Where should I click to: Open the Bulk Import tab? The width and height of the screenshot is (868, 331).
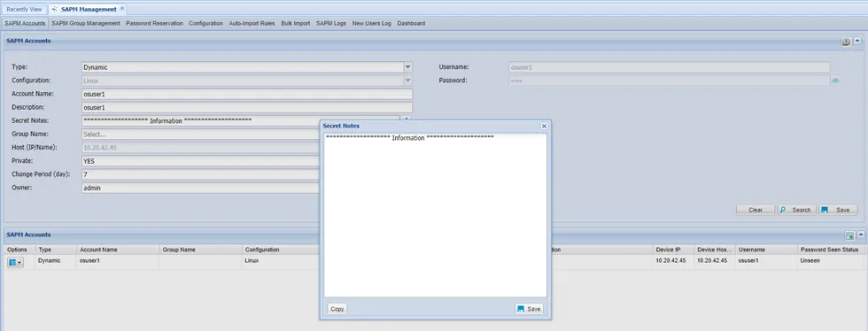point(296,23)
